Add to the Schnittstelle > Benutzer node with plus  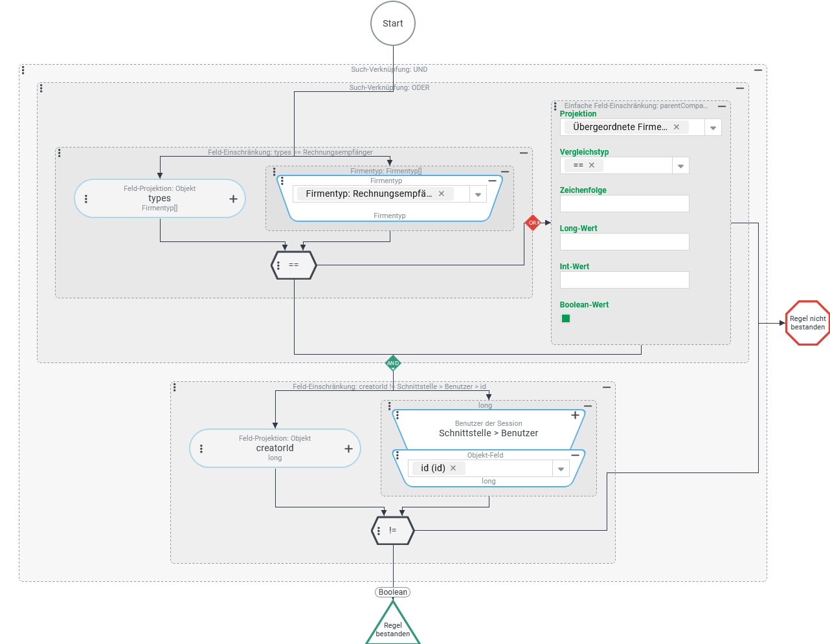click(575, 416)
